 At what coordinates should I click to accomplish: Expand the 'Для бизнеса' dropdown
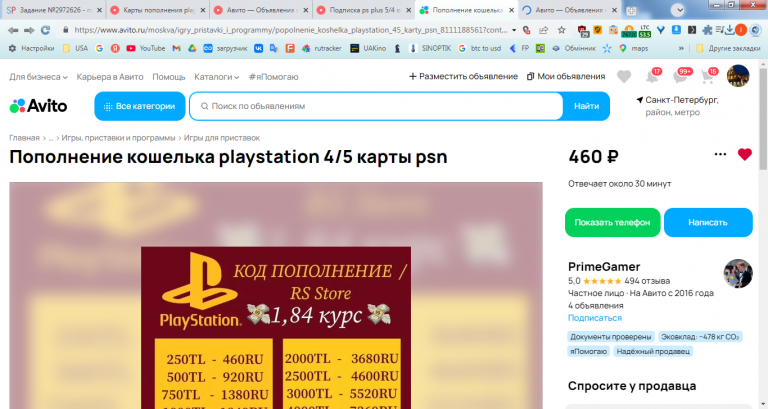(x=38, y=77)
